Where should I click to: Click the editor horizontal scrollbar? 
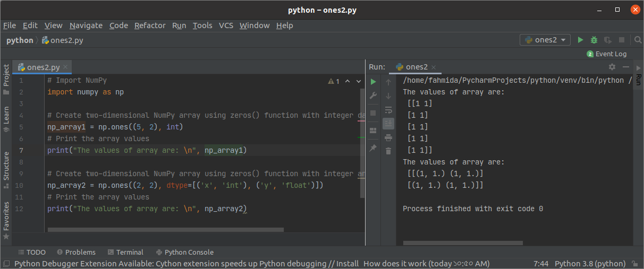[x=165, y=230]
